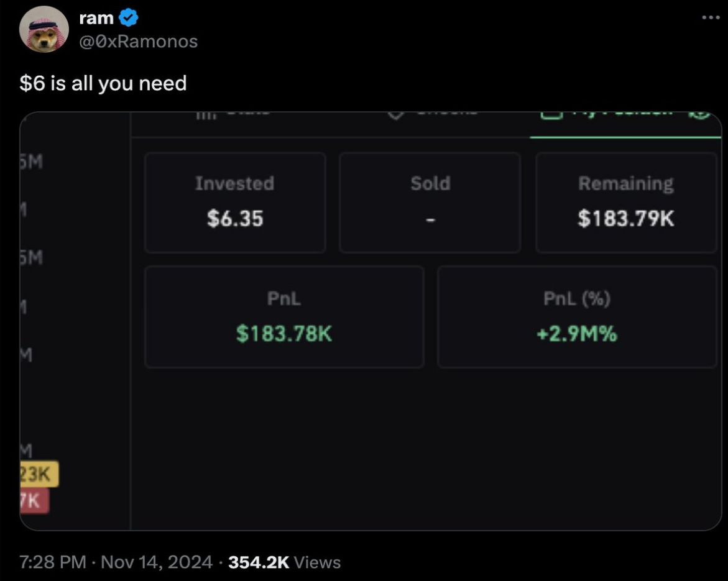Click the PnL $183.78K card
The width and height of the screenshot is (728, 581).
[x=284, y=317]
